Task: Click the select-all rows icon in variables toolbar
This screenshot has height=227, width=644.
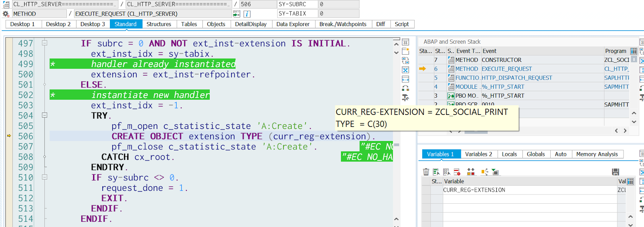Action: click(436, 172)
